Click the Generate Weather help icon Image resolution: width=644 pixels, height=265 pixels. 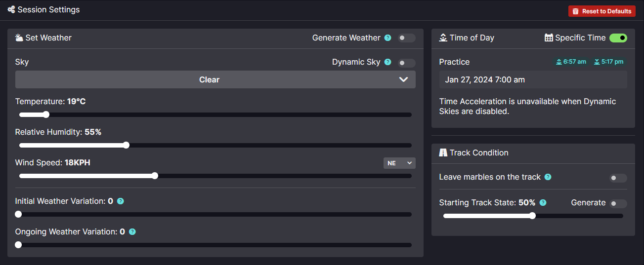tap(388, 38)
